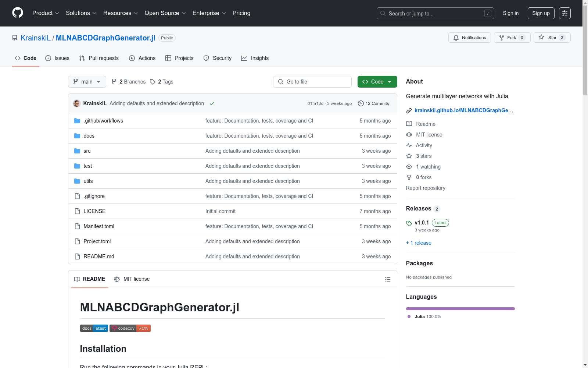The height and width of the screenshot is (368, 588).
Task: Open 3 stars in sidebar
Action: 419,156
